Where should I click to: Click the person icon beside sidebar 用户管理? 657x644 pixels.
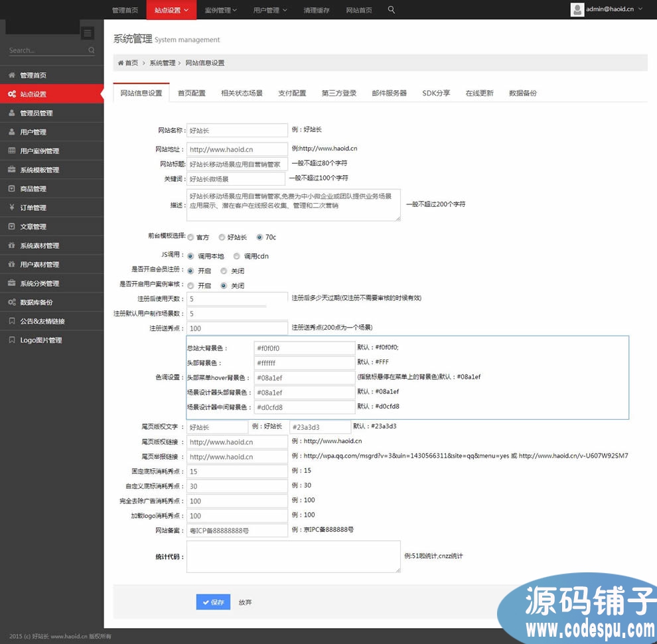point(12,131)
